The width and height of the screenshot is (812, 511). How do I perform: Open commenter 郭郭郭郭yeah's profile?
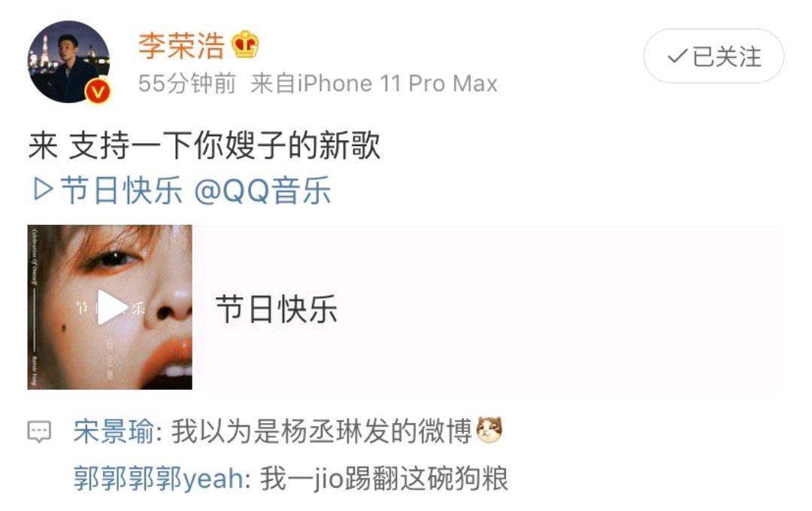pos(159,478)
